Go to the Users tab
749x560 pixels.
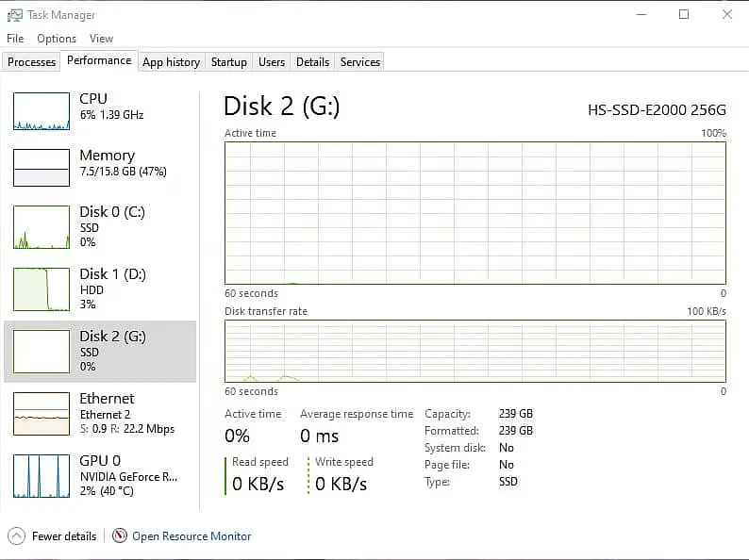[272, 61]
